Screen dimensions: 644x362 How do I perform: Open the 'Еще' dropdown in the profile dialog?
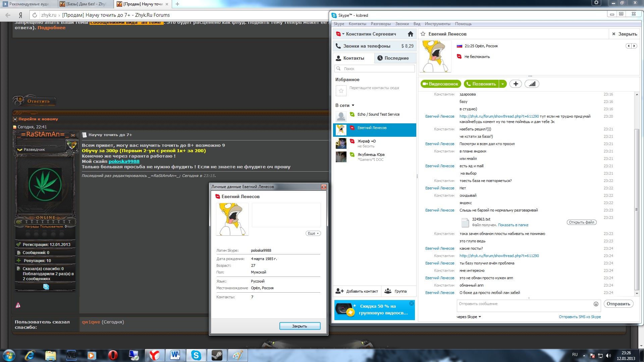(x=313, y=233)
